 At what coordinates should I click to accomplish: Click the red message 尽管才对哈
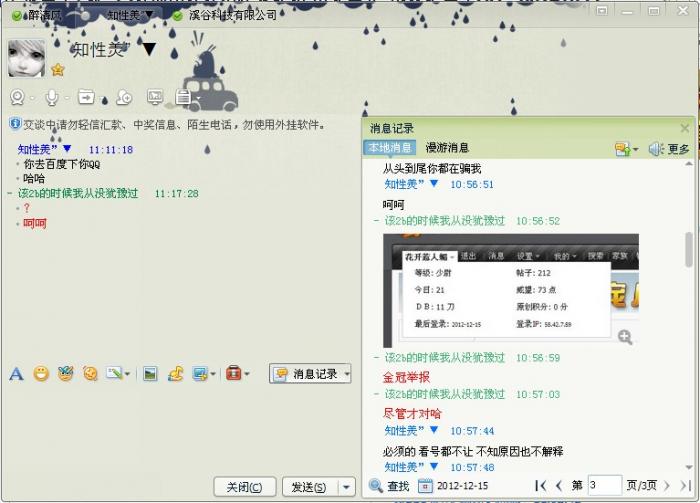coord(412,414)
